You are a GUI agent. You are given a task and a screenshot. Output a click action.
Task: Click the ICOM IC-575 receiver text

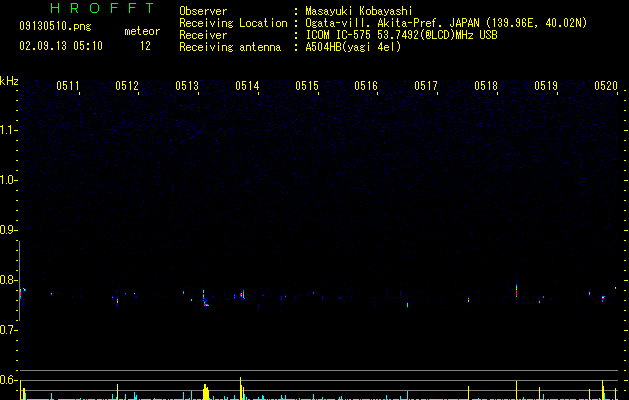[401, 35]
